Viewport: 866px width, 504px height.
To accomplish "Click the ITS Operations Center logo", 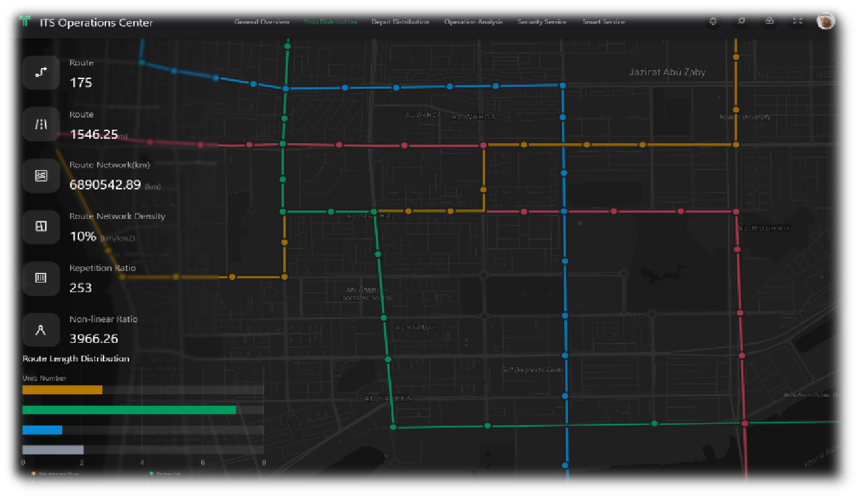I will (x=25, y=22).
